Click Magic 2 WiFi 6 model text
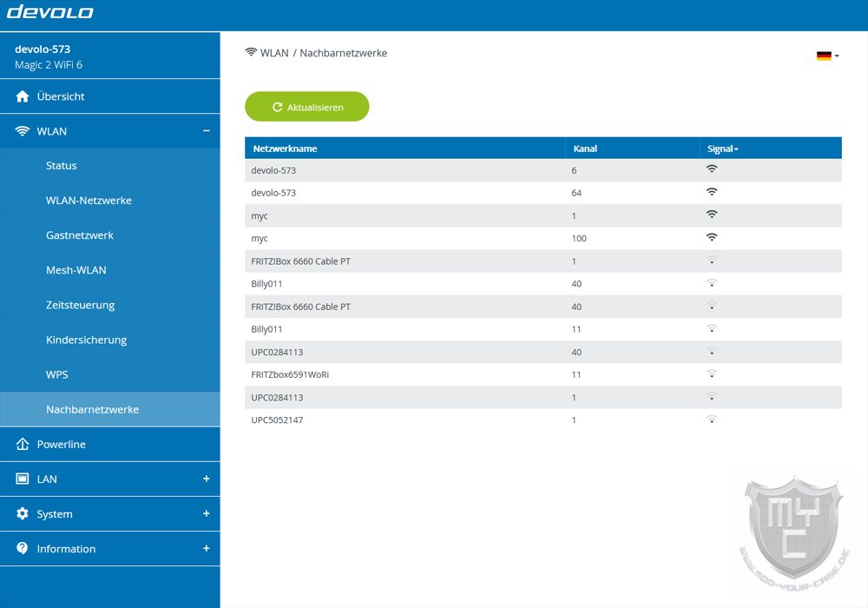 coord(49,65)
